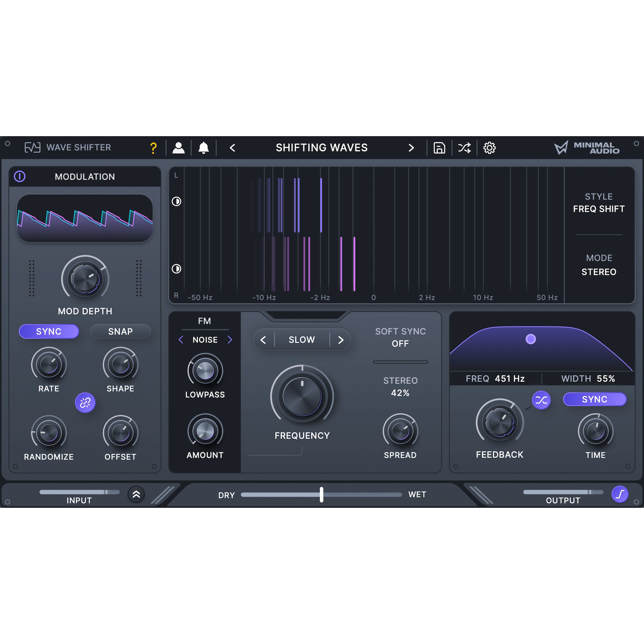Randomize settings with the shuffle icon
This screenshot has height=644, width=644.
464,148
